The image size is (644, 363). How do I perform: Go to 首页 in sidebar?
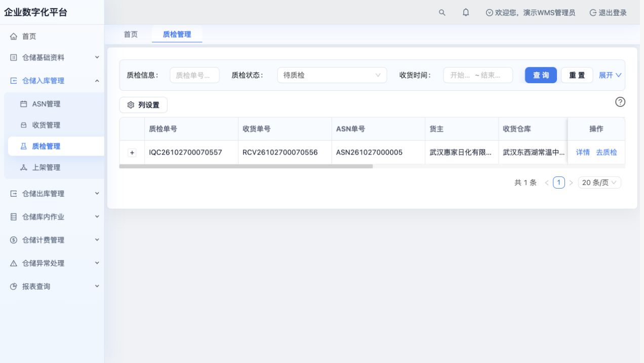pos(29,37)
